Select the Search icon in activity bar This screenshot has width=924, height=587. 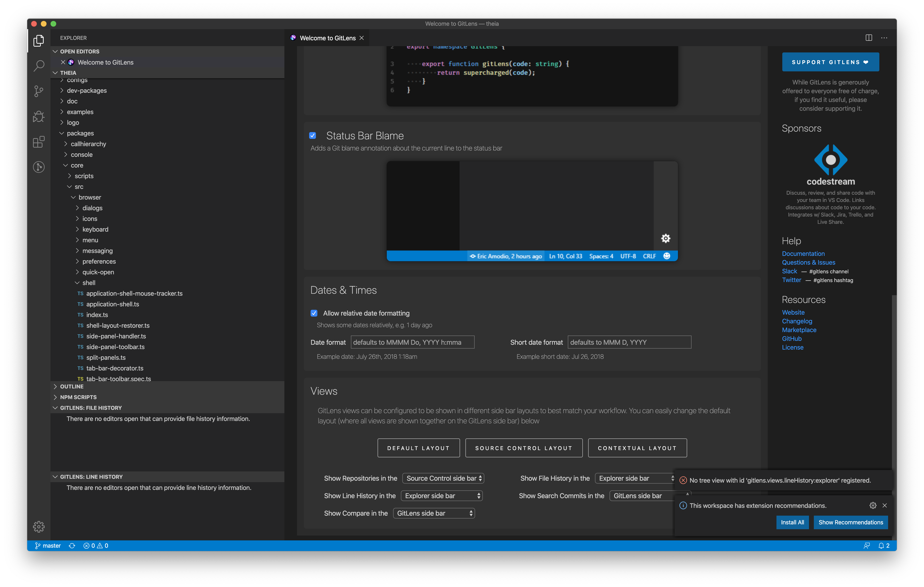(x=38, y=66)
